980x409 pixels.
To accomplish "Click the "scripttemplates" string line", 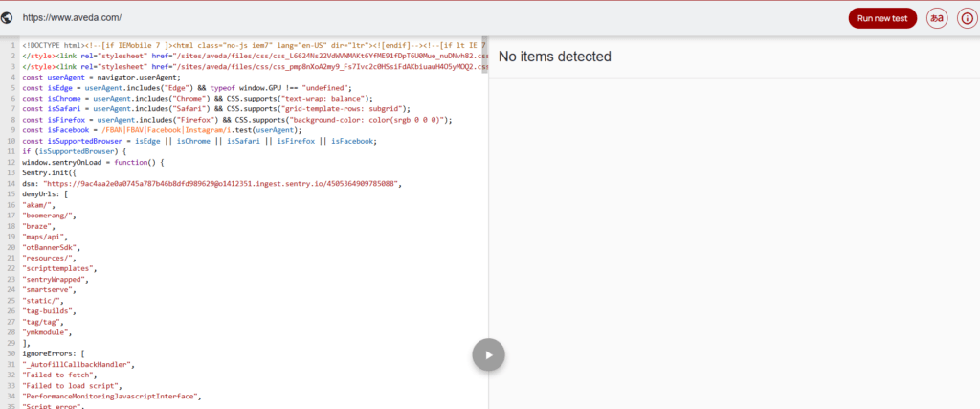I will click(59, 268).
